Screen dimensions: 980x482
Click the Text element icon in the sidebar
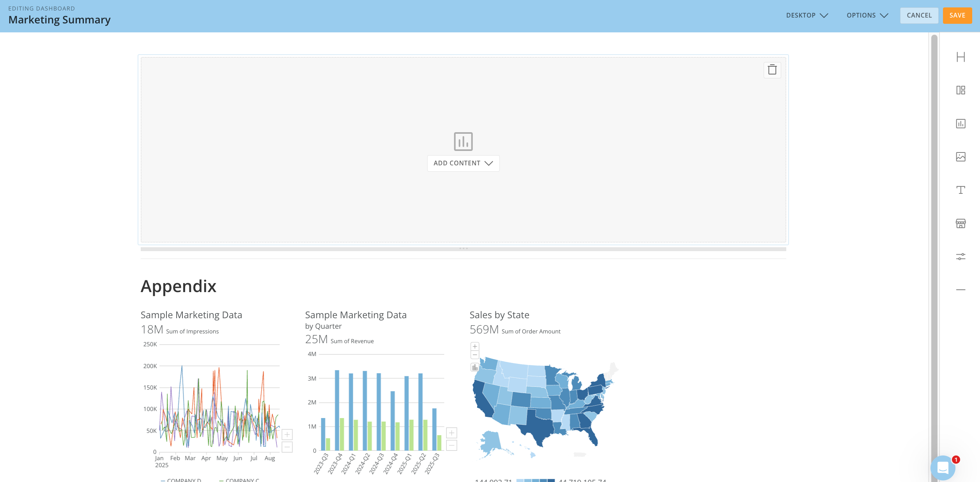[x=960, y=190]
